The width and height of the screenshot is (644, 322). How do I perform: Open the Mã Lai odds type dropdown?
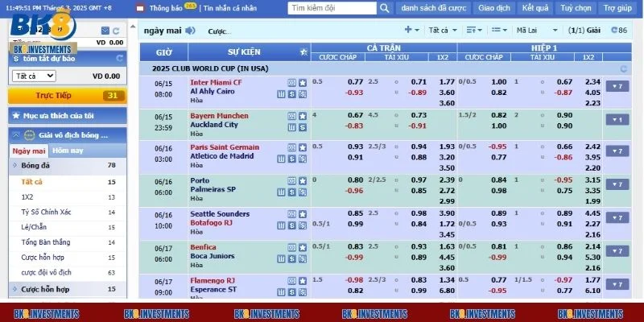click(537, 30)
